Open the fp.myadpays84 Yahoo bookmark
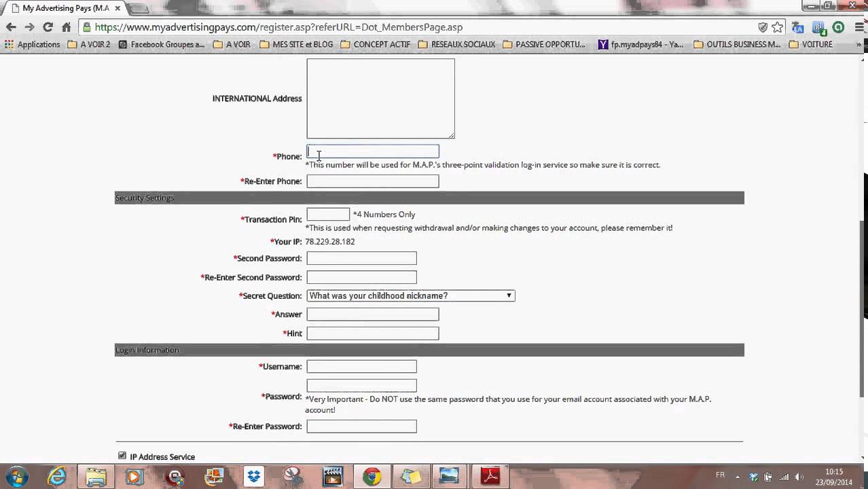Viewport: 868px width, 489px height. 640,44
